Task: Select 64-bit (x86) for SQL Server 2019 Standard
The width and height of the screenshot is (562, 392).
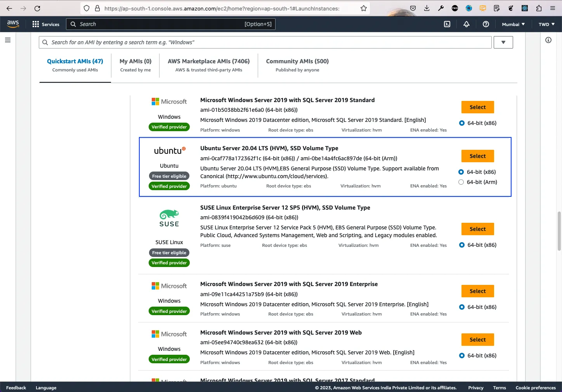Action: click(462, 123)
